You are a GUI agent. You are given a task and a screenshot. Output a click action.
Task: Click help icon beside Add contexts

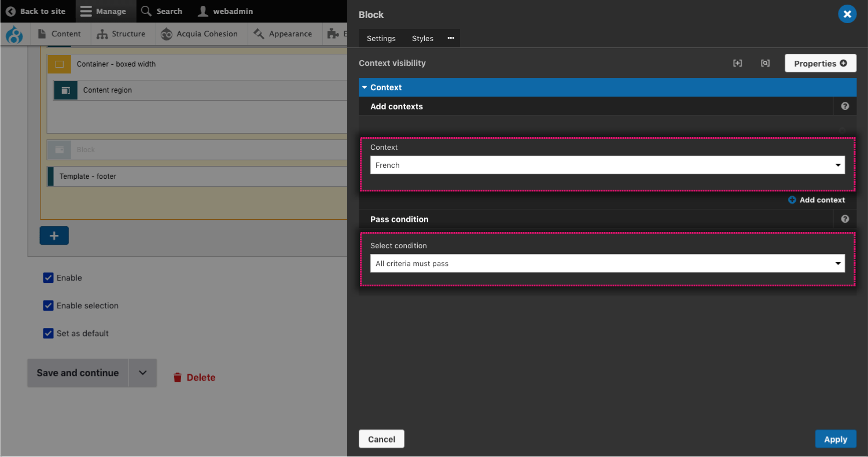[x=845, y=106]
